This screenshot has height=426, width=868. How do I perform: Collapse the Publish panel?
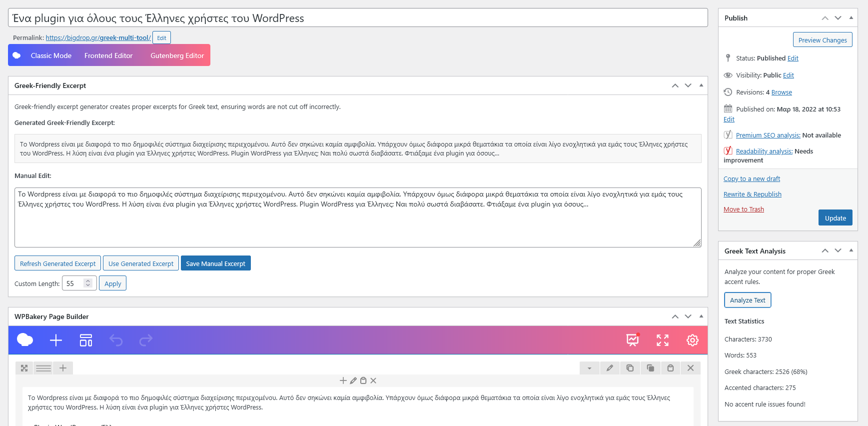[x=851, y=18]
